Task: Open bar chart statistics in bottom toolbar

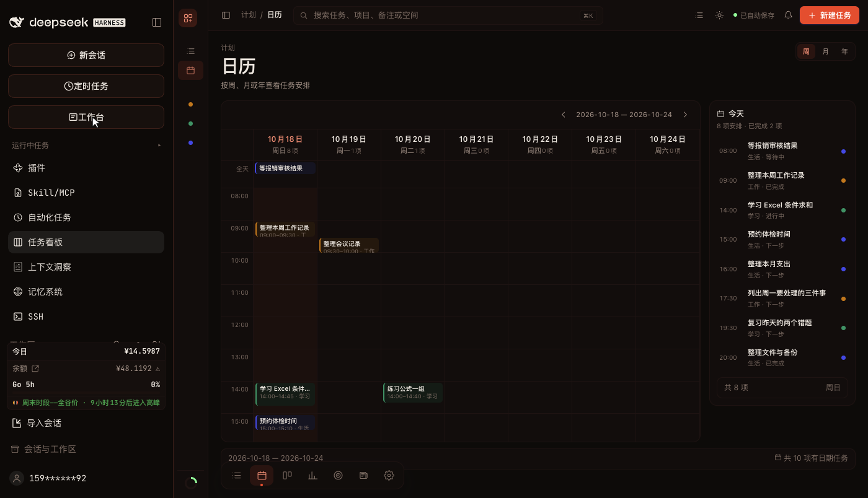Action: (312, 476)
